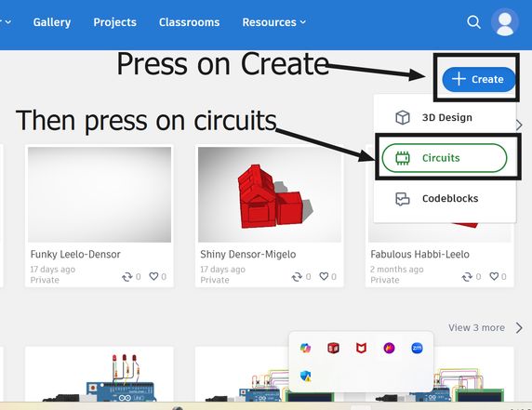Like the Shiny Densor-Migelo design
Screen dimensions: 532x410
click(x=324, y=276)
